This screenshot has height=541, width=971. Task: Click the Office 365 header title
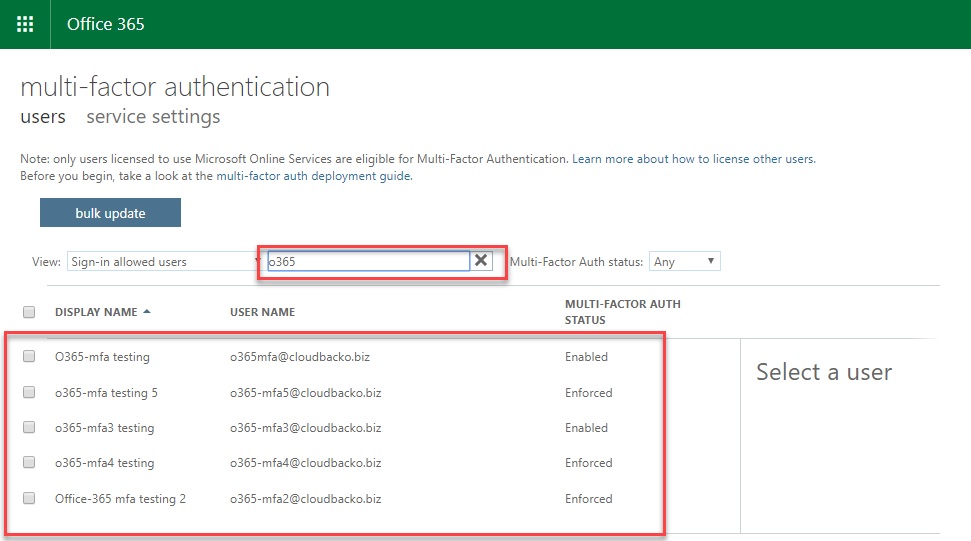pos(105,24)
